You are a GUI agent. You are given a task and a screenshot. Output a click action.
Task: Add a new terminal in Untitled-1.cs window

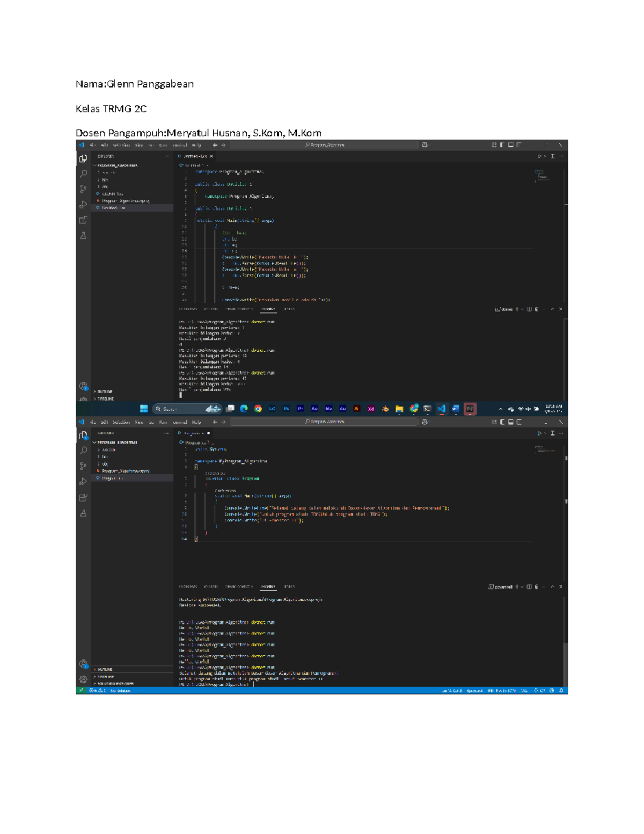coord(517,309)
